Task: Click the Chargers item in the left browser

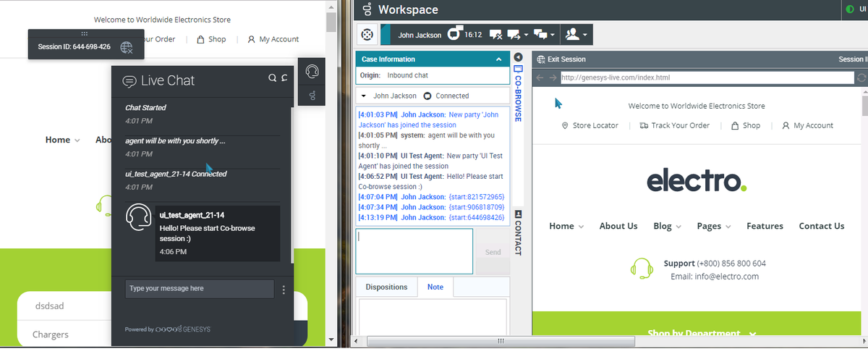Action: [x=51, y=335]
